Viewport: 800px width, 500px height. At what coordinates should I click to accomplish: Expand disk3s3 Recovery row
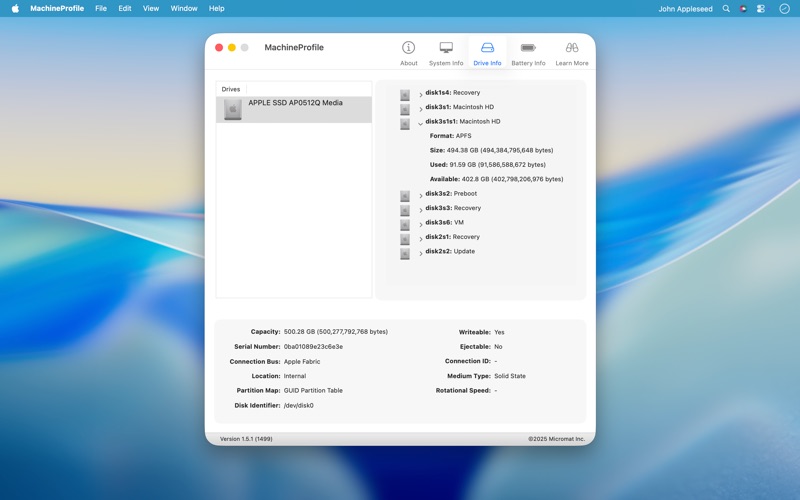pos(420,210)
